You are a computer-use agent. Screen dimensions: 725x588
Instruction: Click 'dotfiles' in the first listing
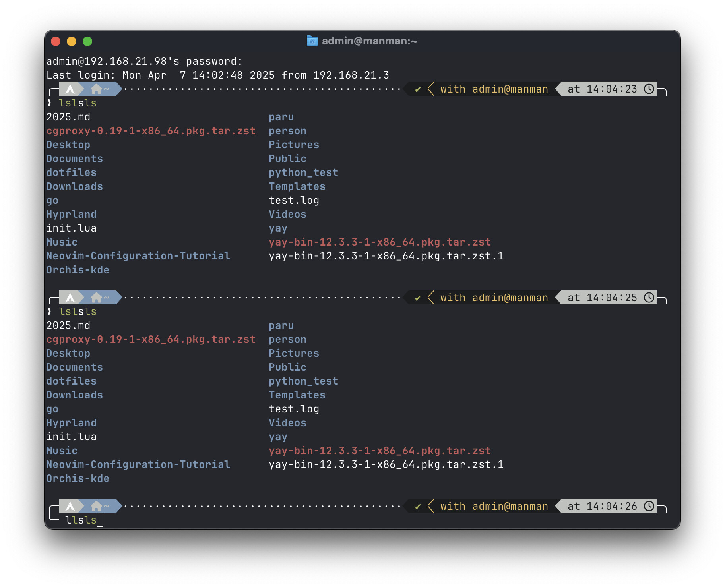point(72,172)
